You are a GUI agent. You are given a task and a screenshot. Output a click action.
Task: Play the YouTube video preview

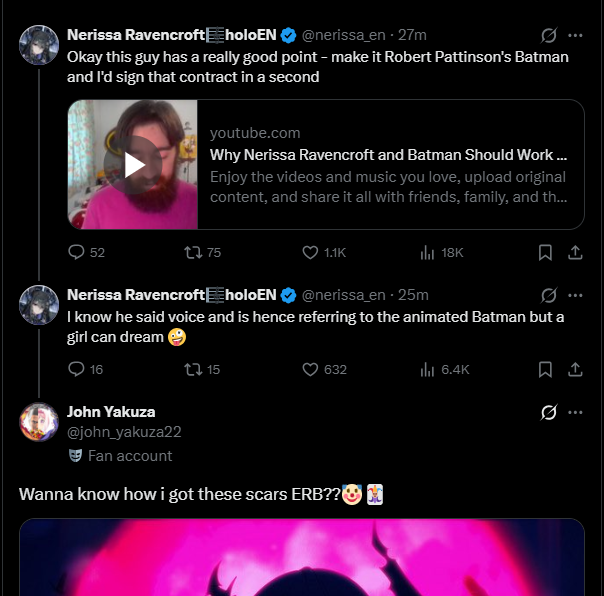click(x=133, y=165)
